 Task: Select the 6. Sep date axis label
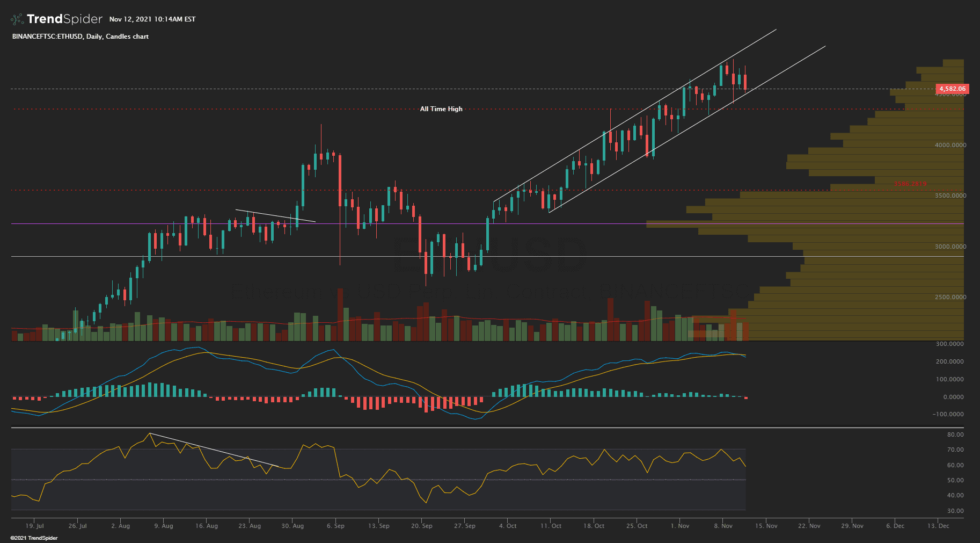pyautogui.click(x=335, y=526)
